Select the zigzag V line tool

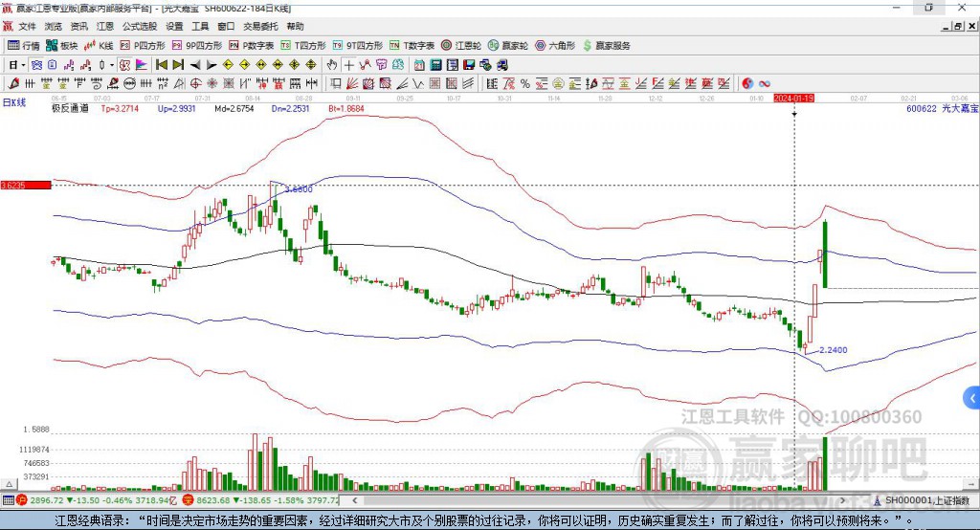pos(416,84)
